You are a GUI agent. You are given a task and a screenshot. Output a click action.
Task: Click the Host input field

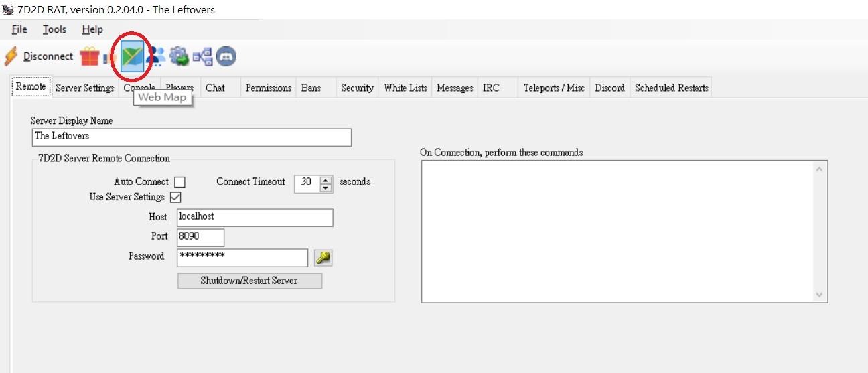(255, 218)
